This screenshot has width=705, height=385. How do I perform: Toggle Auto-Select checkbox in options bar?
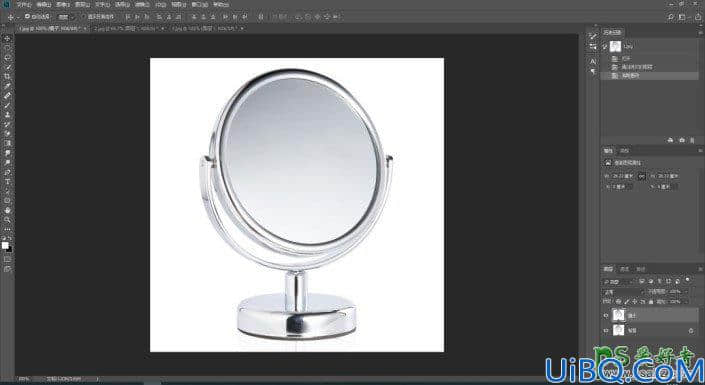point(27,17)
